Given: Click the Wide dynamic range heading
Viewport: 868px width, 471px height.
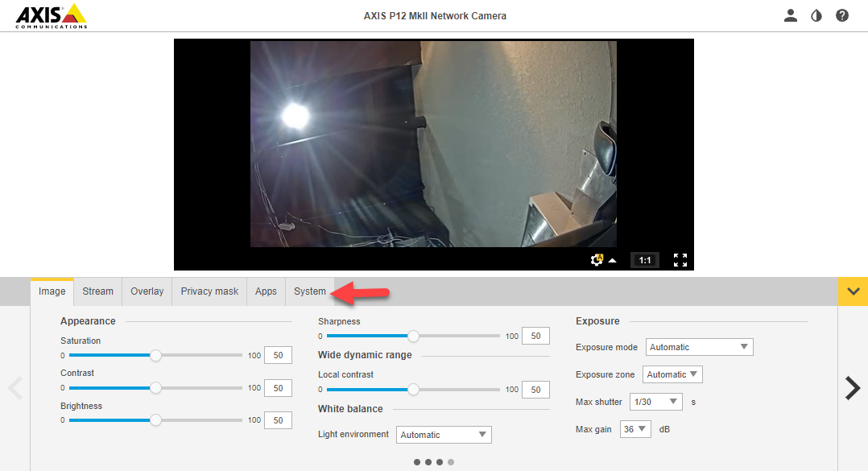Looking at the screenshot, I should tap(365, 355).
